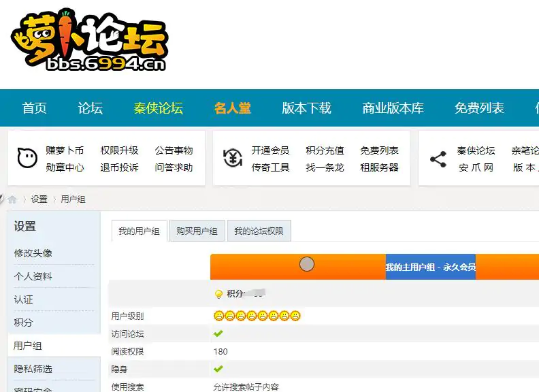Click the 阅读权限 row label
Image resolution: width=539 pixels, height=392 pixels.
tap(127, 351)
